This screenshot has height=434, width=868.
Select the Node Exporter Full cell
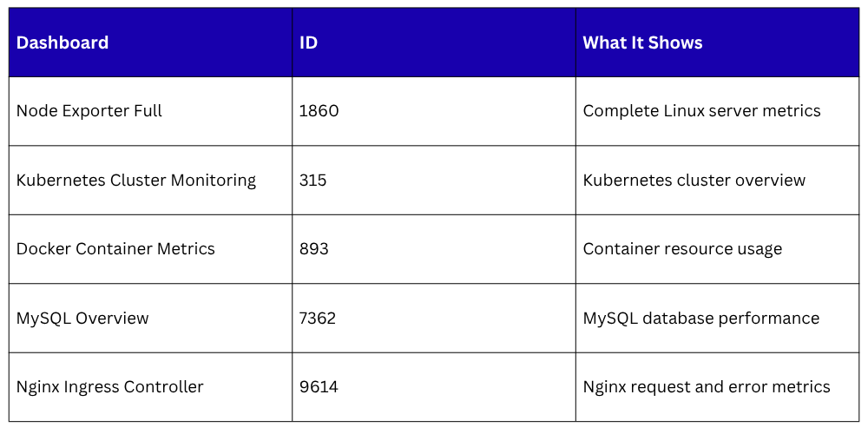click(x=89, y=111)
